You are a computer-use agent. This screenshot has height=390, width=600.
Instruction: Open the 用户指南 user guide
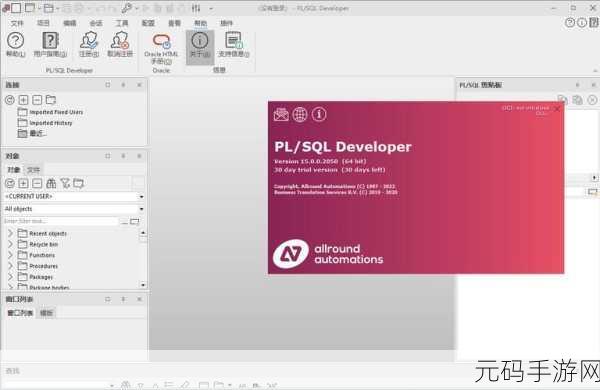coord(50,45)
